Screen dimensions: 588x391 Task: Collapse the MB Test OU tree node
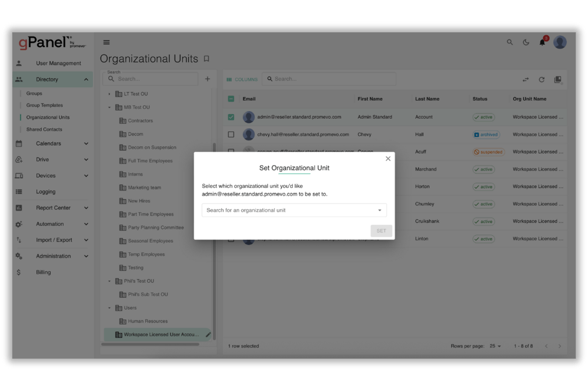[109, 107]
